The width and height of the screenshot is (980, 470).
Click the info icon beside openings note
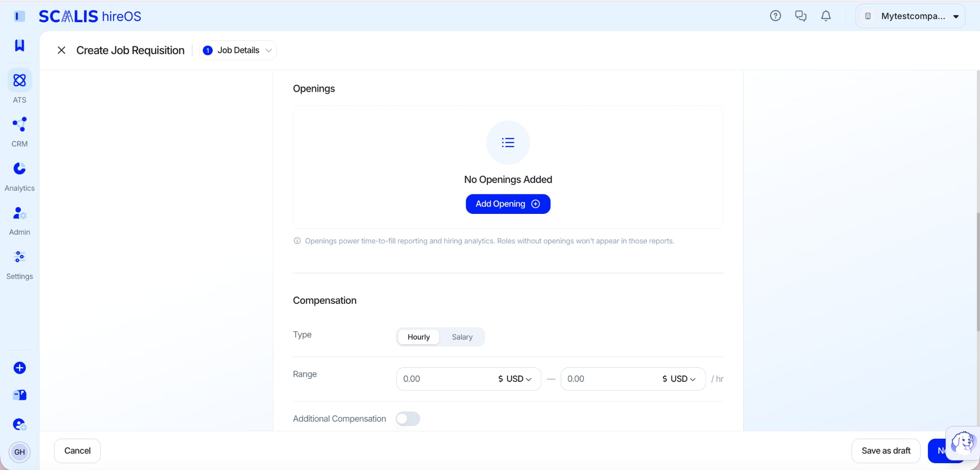pos(297,241)
